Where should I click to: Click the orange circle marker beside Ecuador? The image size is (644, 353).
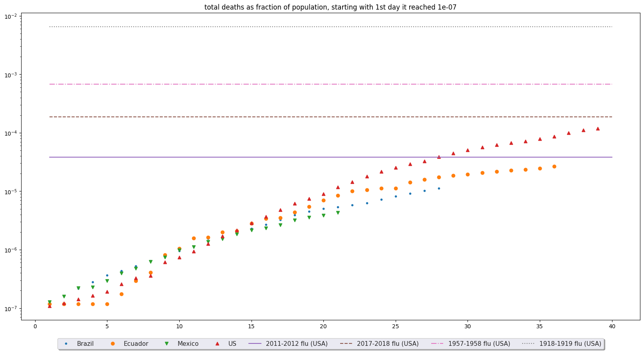click(113, 343)
